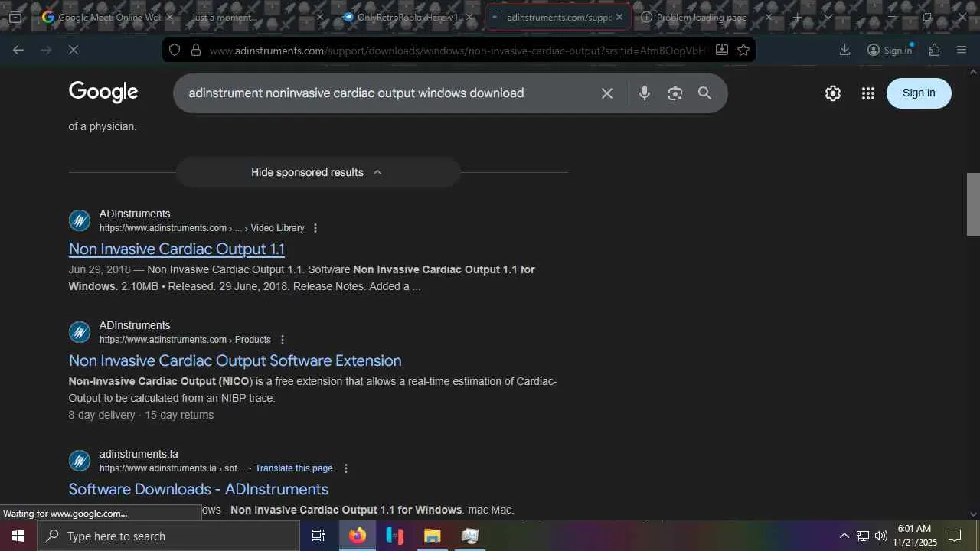Screen dimensions: 980x551
Task: Open more options for the adinstruments.la result
Action: click(x=346, y=468)
